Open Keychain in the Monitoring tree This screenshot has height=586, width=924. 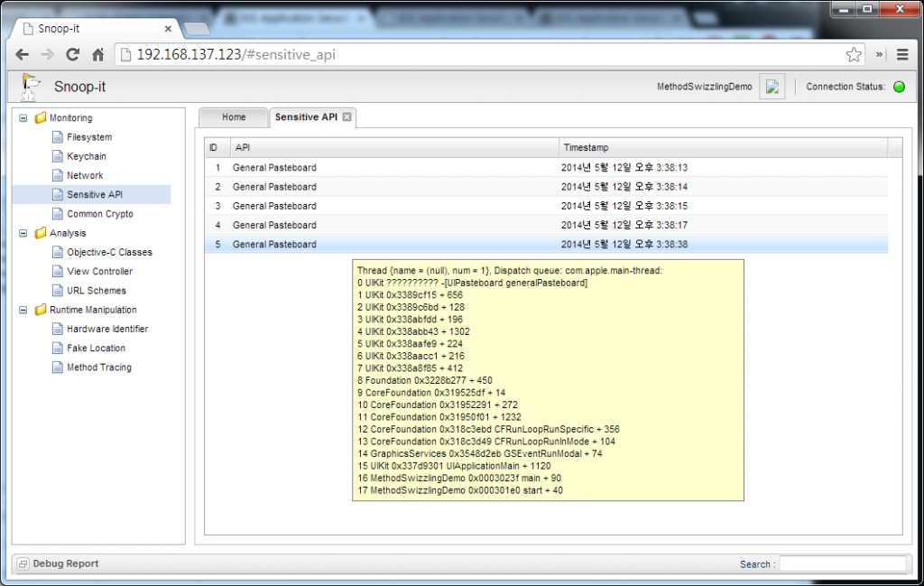pyautogui.click(x=86, y=156)
